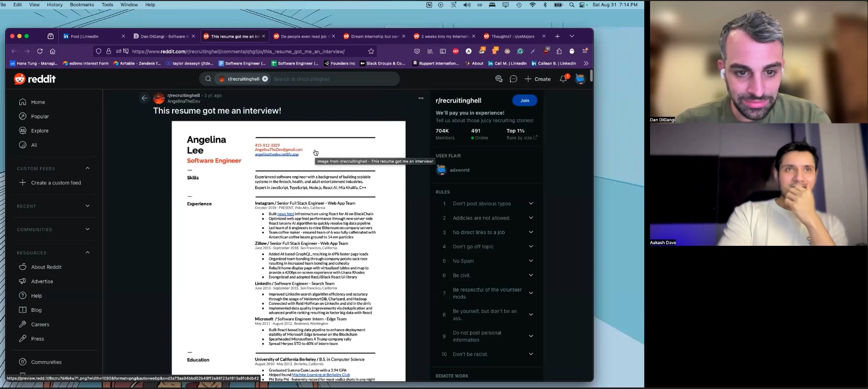This screenshot has width=868, height=389.
Task: Expand rule "Don't post obvious typos"
Action: [531, 204]
